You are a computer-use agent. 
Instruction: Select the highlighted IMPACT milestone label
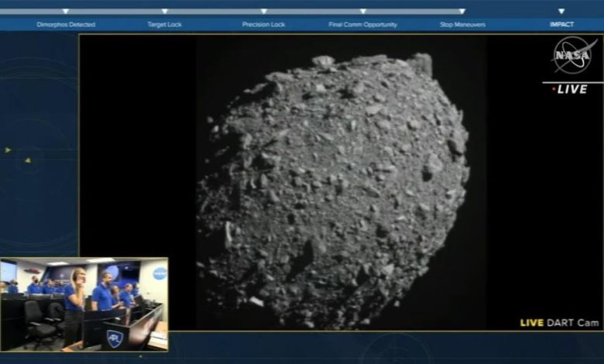click(561, 25)
